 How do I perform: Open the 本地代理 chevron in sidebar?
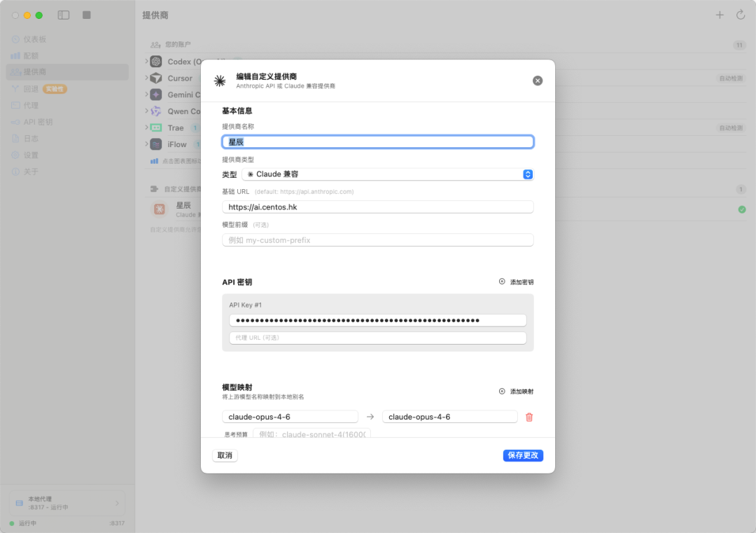pos(117,503)
